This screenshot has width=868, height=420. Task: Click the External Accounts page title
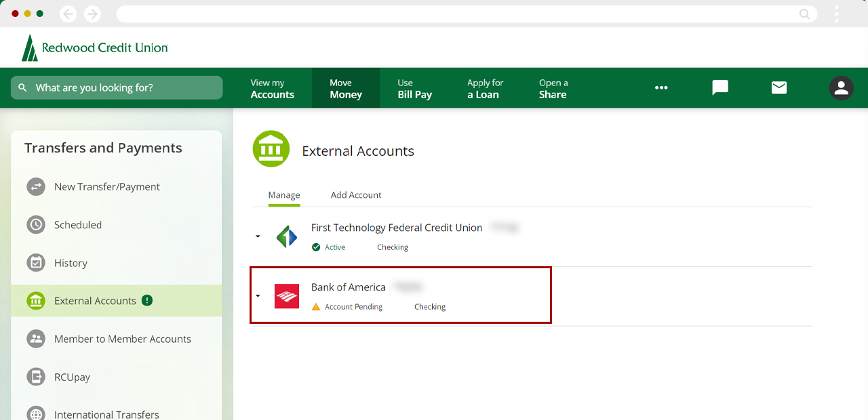[358, 151]
